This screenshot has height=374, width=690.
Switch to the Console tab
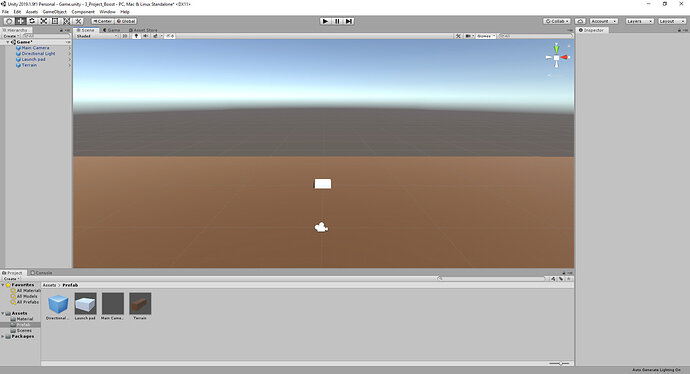[x=41, y=273]
